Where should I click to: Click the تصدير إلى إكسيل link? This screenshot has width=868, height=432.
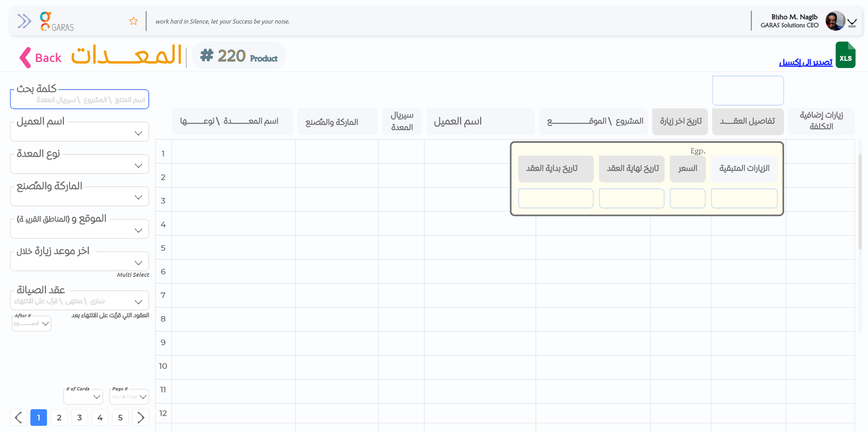click(x=805, y=62)
